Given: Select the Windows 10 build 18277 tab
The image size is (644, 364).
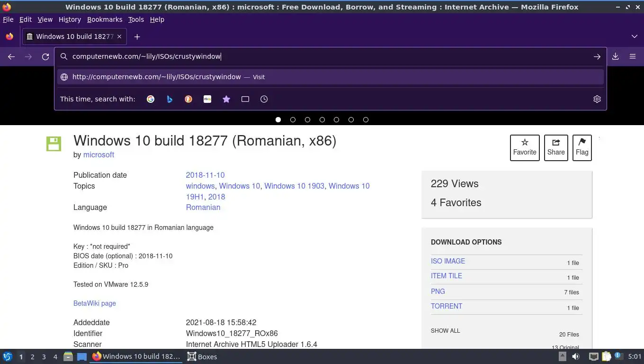Looking at the screenshot, I should pos(74,36).
